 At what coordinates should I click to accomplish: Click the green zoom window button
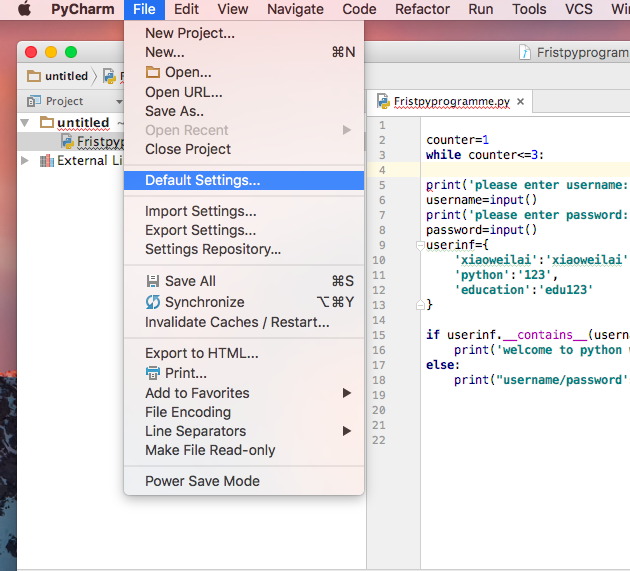71,52
